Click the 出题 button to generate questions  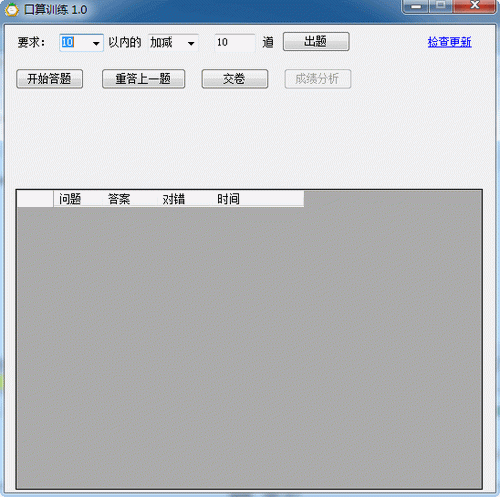coord(316,42)
